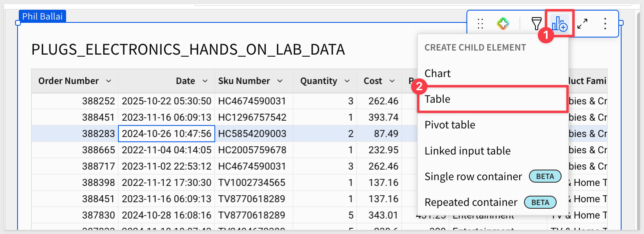The image size is (644, 234).
Task: Click the PLUGS_ELECTRONICS_HANDS_ON_LAB_DATA table title
Action: click(188, 50)
